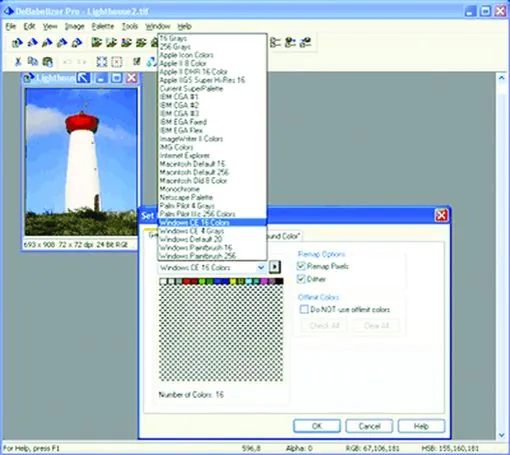This screenshot has height=455, width=510.
Task: Uncheck the Dither checkbox
Action: (x=301, y=278)
